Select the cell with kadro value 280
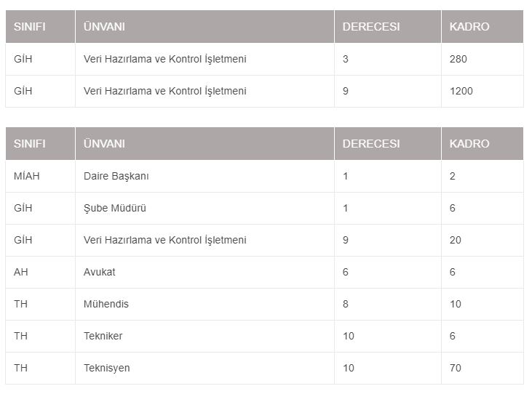Screen dimensions: 532x394 pyautogui.click(x=483, y=59)
